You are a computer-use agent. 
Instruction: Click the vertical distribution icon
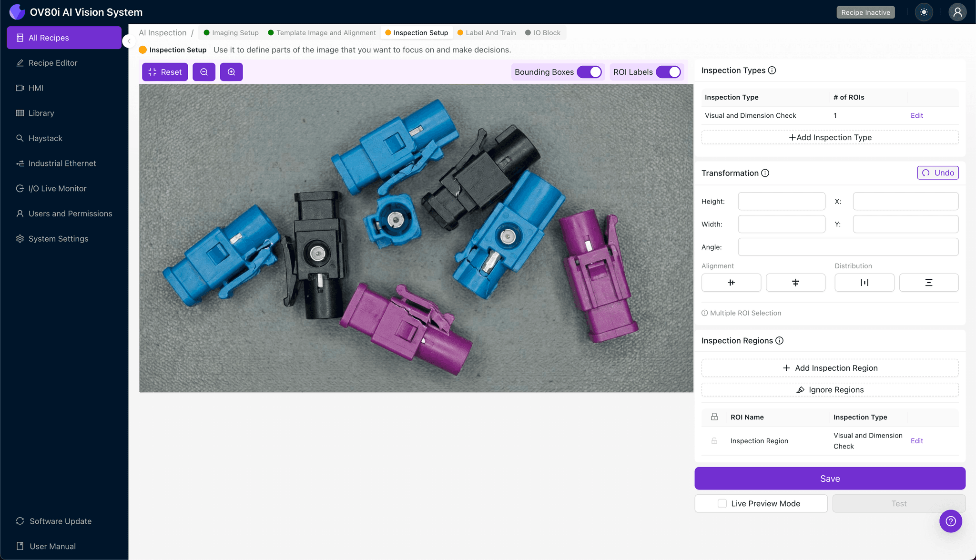tap(928, 283)
